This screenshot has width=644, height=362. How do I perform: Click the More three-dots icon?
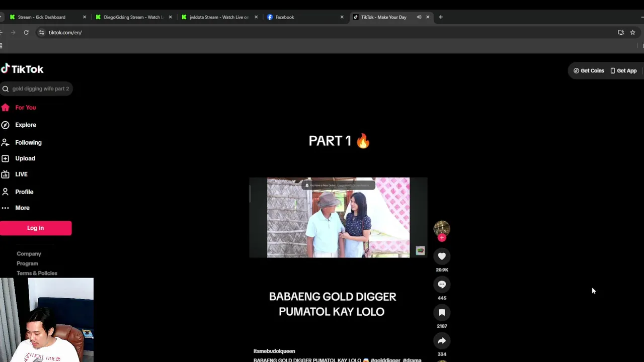[5, 208]
